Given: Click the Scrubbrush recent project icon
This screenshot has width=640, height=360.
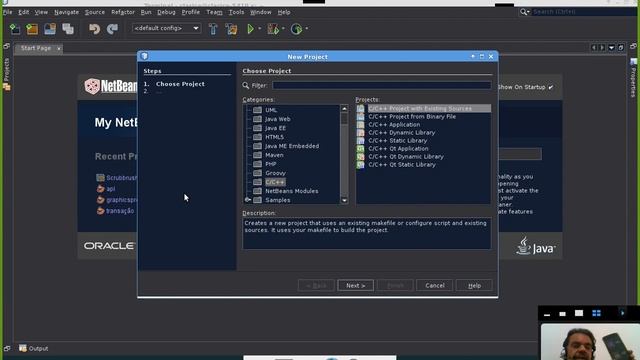Looking at the screenshot, I should [x=100, y=178].
